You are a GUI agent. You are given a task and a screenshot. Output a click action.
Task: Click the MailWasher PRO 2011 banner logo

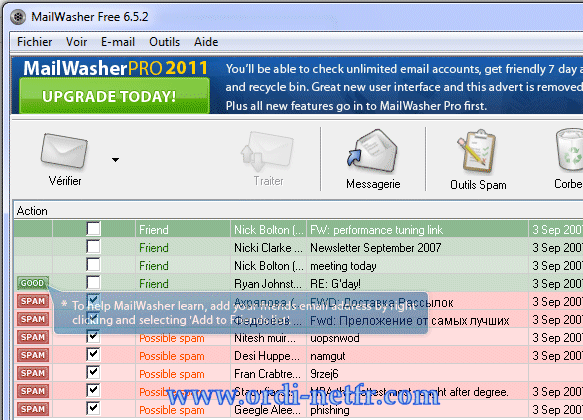coord(115,68)
